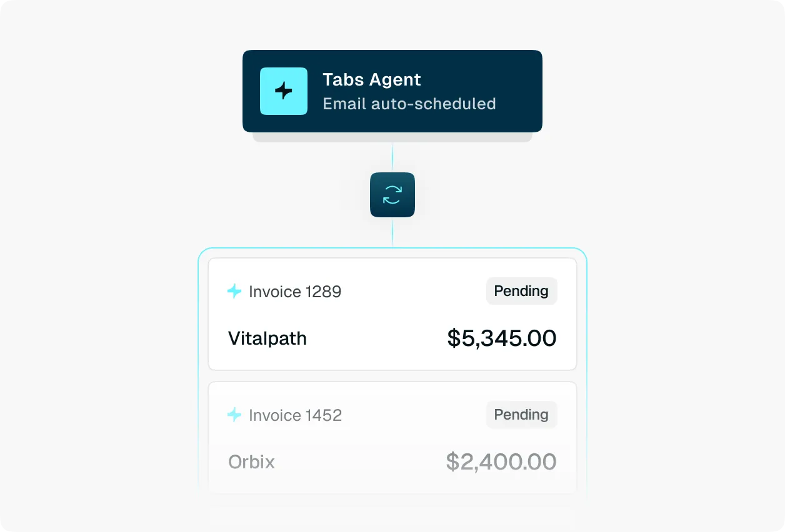The height and width of the screenshot is (532, 785).
Task: Open the Tabs Agent notification card
Action: click(392, 91)
